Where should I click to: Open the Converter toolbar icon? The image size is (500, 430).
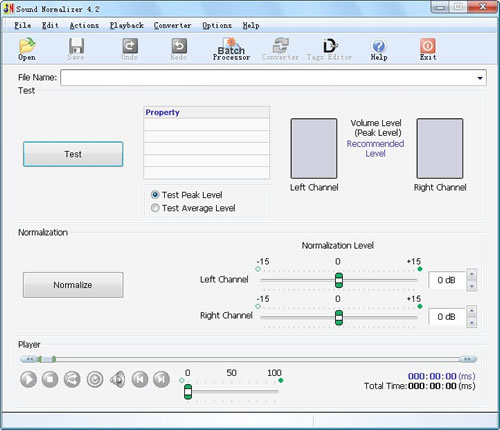click(280, 49)
